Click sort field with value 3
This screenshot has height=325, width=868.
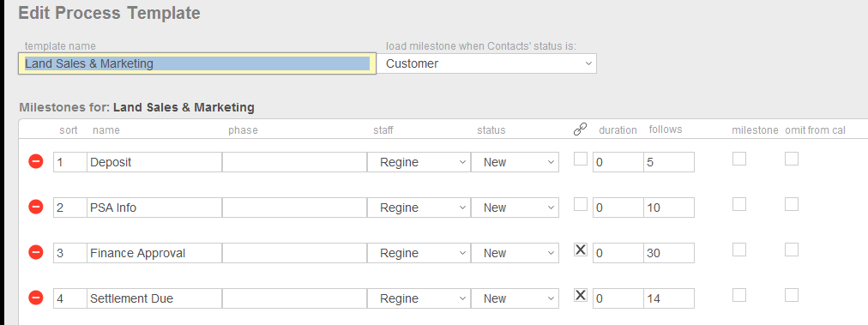coord(70,253)
